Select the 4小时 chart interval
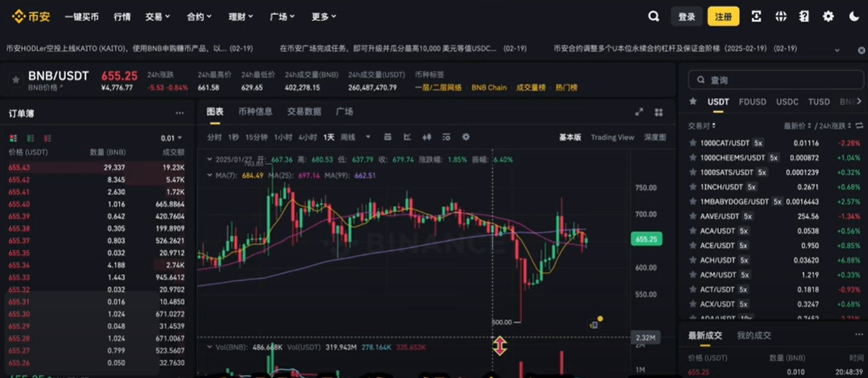This screenshot has width=868, height=378. tap(308, 137)
